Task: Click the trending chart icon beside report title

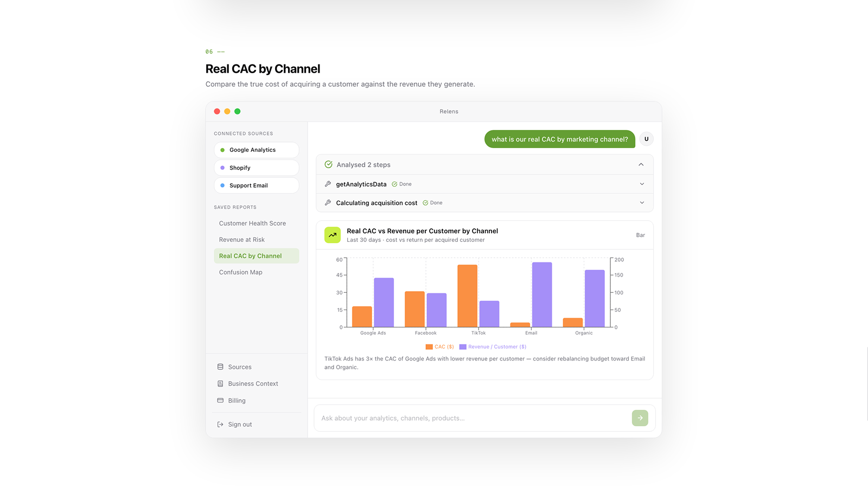Action: pyautogui.click(x=333, y=235)
